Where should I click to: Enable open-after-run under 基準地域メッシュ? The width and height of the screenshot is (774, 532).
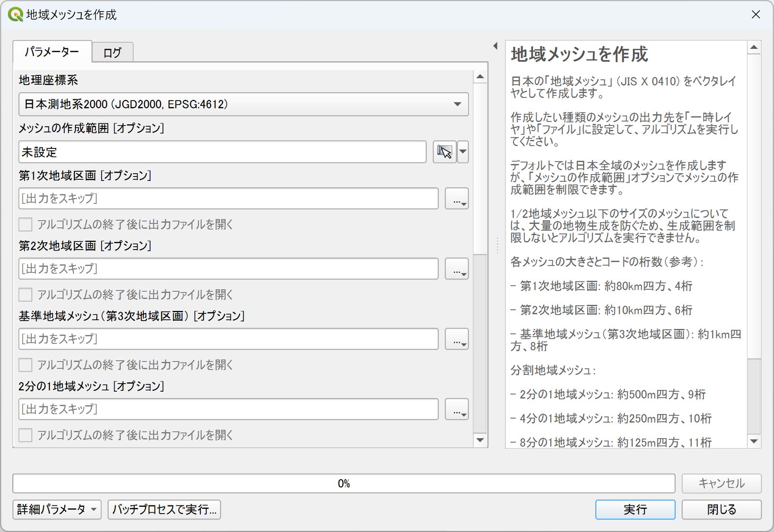[x=25, y=365]
